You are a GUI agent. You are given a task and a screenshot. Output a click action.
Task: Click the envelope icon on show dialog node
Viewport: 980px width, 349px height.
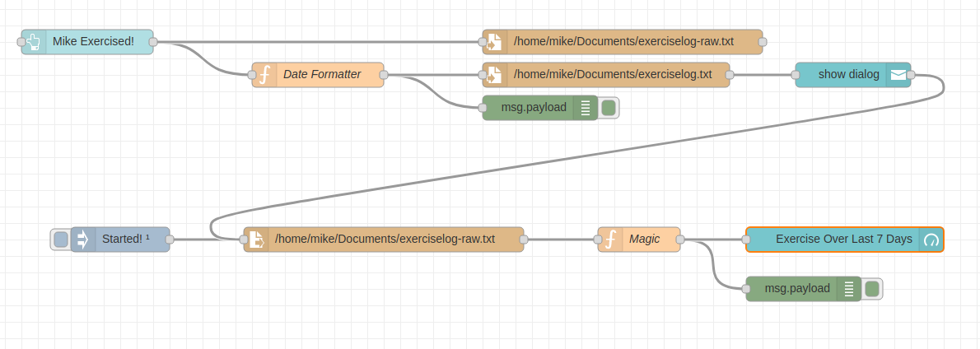(898, 75)
